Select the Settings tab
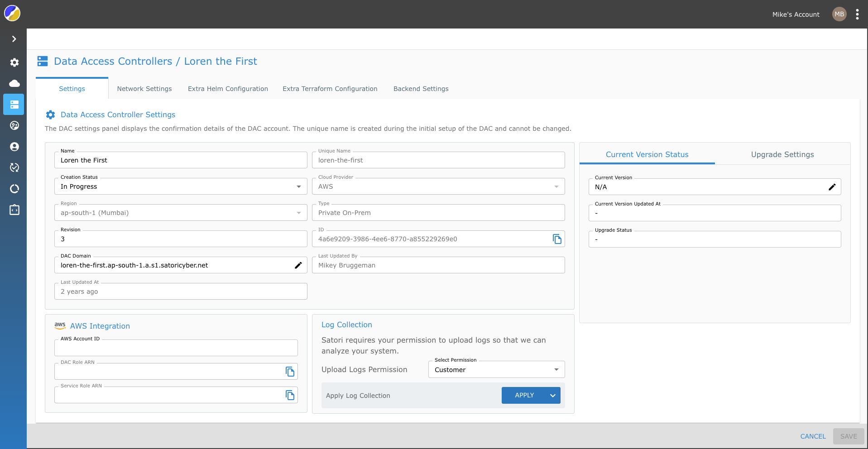The image size is (868, 449). pos(72,89)
